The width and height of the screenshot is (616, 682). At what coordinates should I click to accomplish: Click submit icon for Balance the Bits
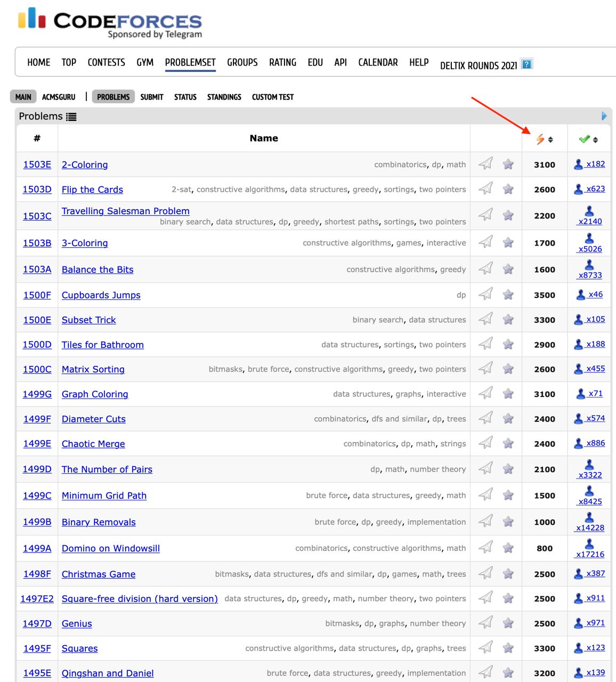(x=485, y=269)
